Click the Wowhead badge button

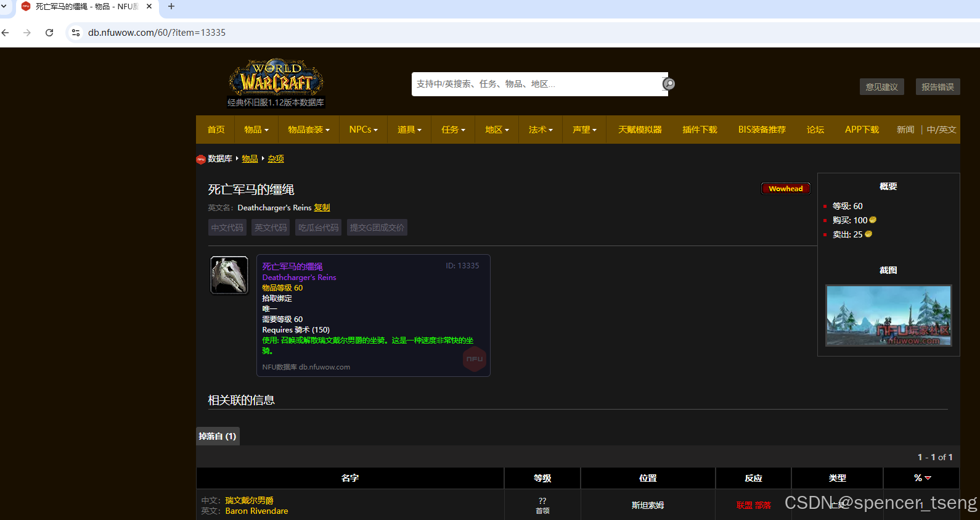pyautogui.click(x=786, y=189)
